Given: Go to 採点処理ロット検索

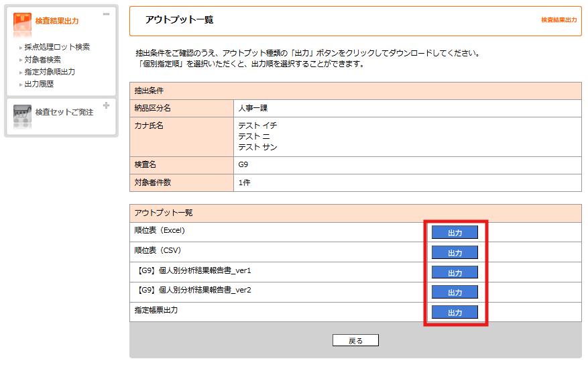Looking at the screenshot, I should point(57,47).
